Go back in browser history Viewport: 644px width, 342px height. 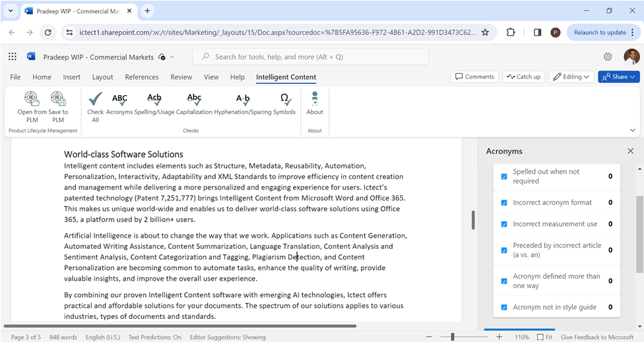tap(12, 32)
